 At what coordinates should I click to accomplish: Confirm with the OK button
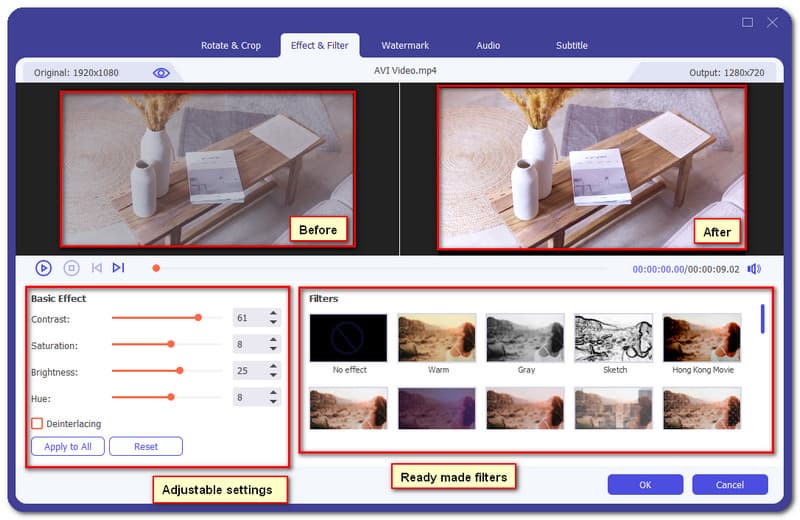coord(645,485)
